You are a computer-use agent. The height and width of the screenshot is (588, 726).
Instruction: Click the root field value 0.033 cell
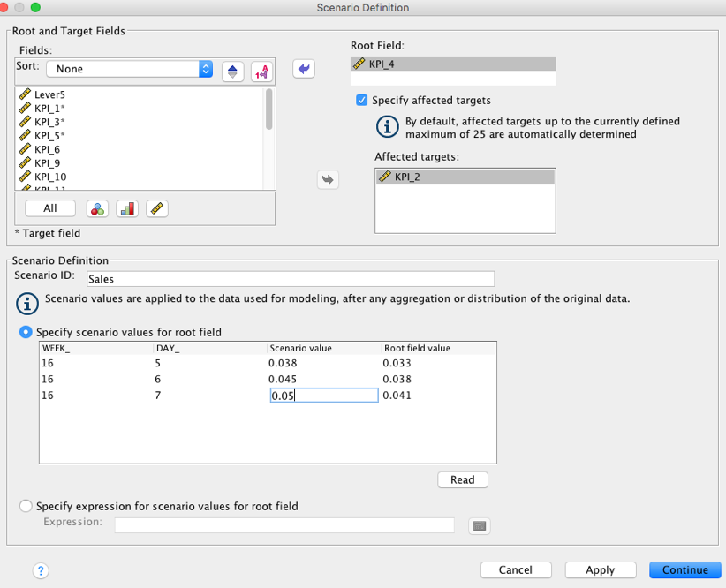click(x=438, y=363)
